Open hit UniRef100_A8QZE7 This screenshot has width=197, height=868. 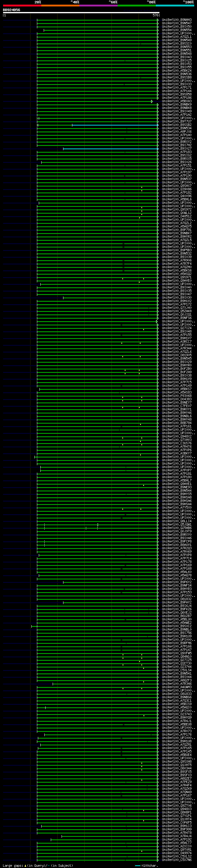point(177,779)
